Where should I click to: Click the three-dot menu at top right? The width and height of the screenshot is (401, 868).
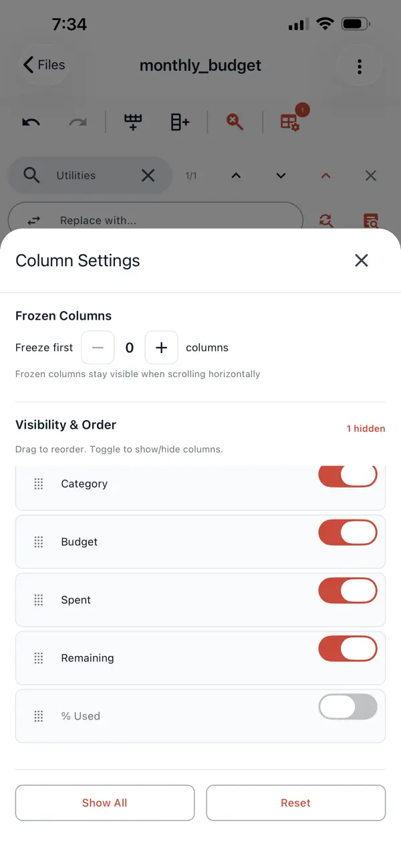[x=360, y=66]
